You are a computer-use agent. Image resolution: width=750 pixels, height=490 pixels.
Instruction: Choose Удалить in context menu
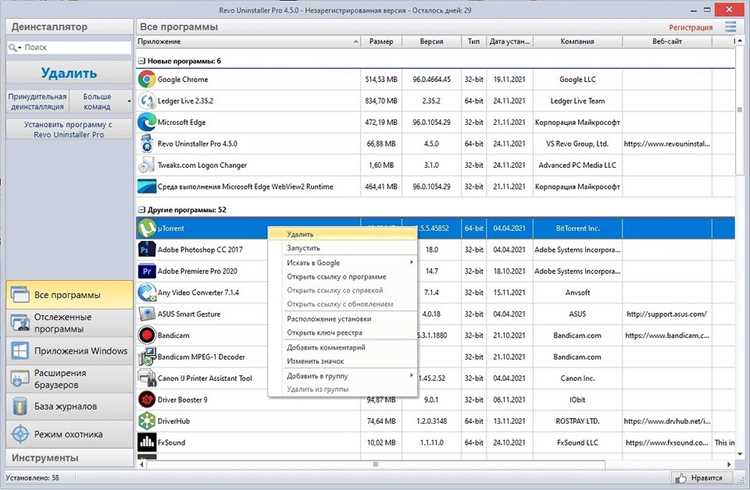tap(342, 234)
